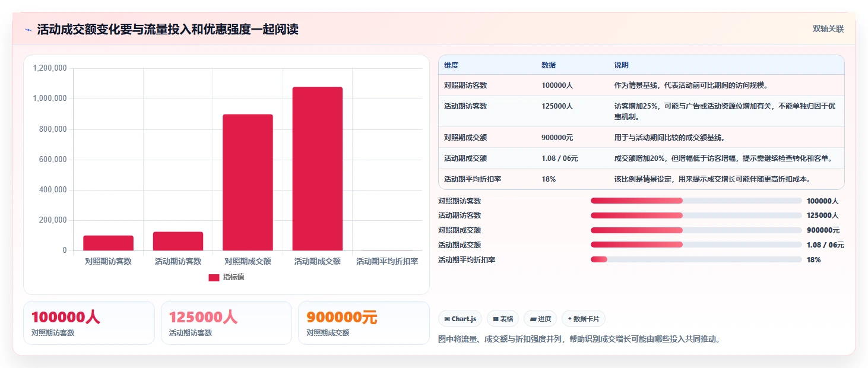Select the 进度 tag chip
868x368 pixels.
(540, 319)
